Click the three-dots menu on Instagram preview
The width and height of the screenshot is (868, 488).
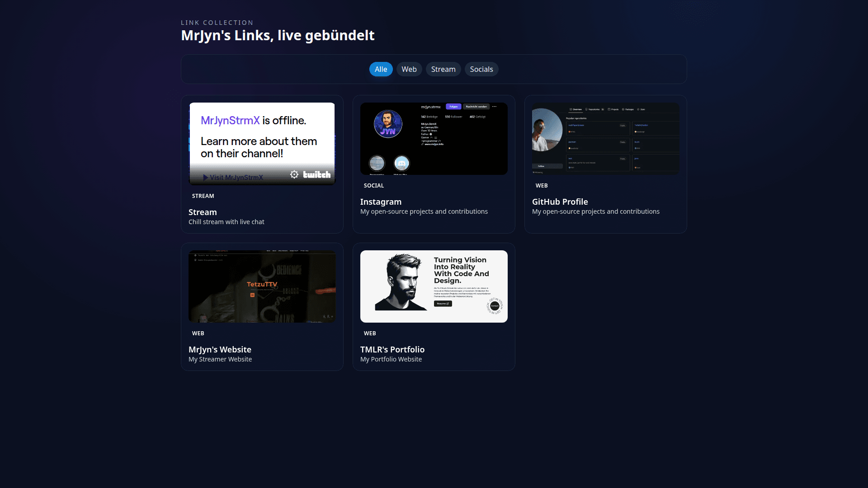tap(495, 107)
